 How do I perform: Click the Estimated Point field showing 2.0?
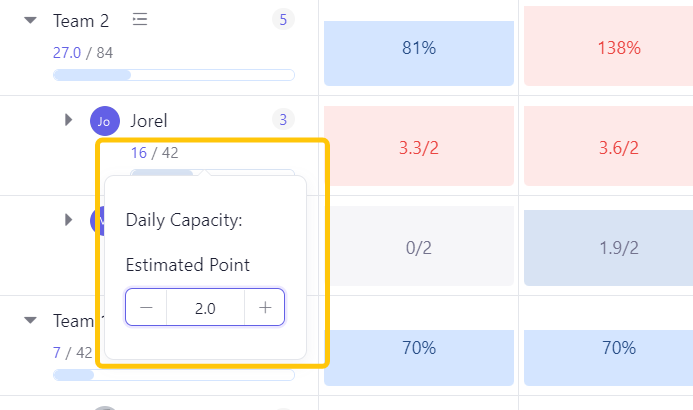[x=205, y=308]
